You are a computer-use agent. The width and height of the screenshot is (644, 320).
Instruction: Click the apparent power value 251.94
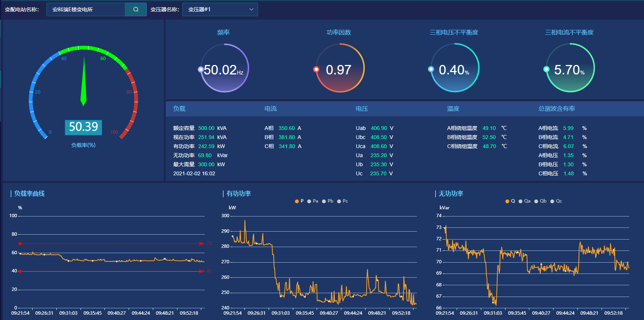pos(206,138)
